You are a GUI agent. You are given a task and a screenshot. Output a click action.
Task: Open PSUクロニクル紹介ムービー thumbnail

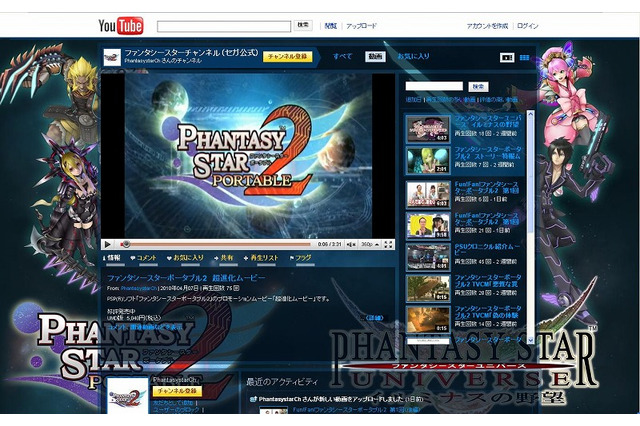[428, 257]
